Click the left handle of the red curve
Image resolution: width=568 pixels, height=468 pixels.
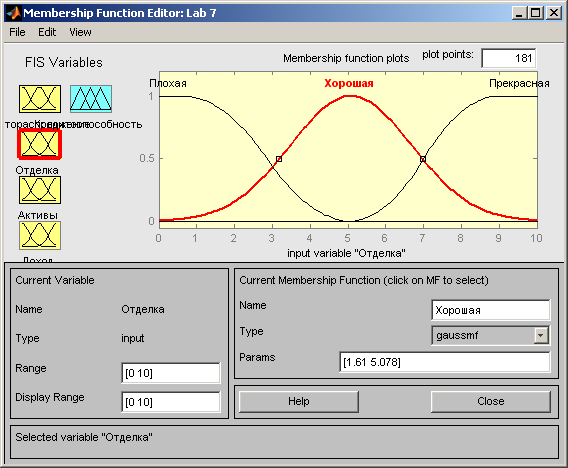coord(279,159)
